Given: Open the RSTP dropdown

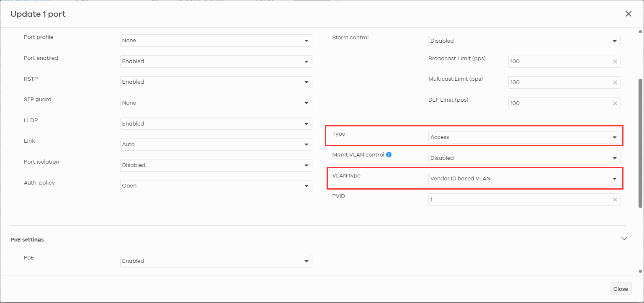Looking at the screenshot, I should point(216,82).
